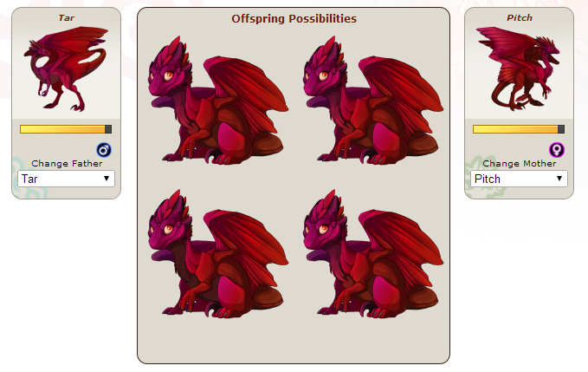Click the Mother dropdown arrow
Image resolution: width=588 pixels, height=372 pixels.
559,179
